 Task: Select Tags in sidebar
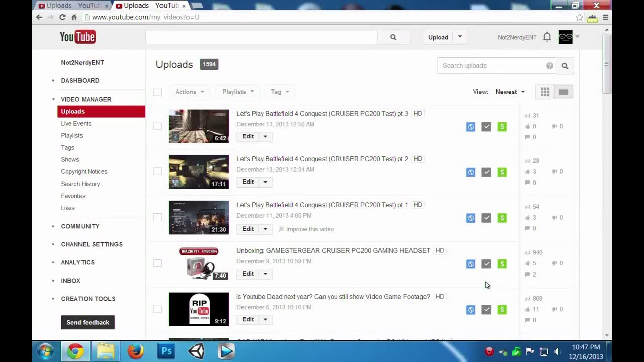tap(67, 148)
